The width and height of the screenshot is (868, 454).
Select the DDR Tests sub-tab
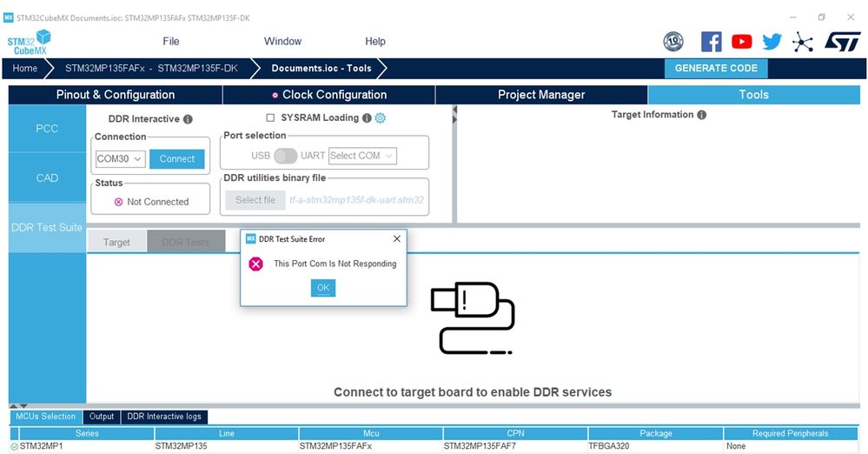[x=186, y=243]
